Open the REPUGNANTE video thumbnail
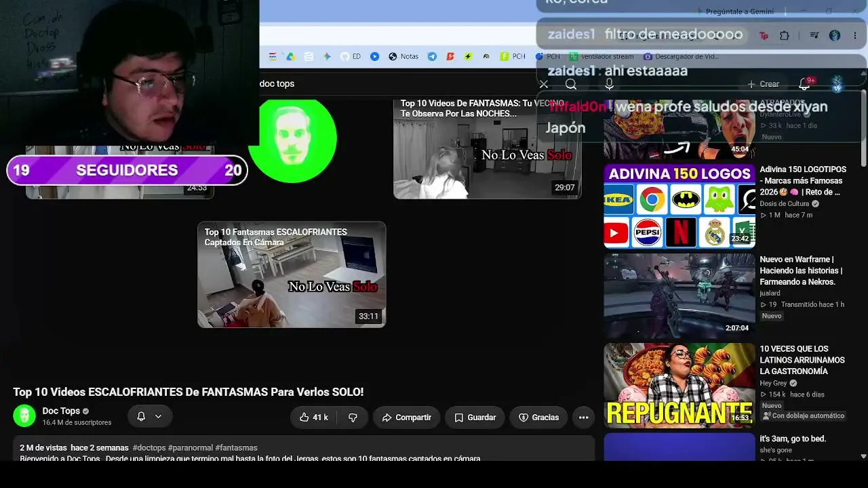 pos(679,386)
